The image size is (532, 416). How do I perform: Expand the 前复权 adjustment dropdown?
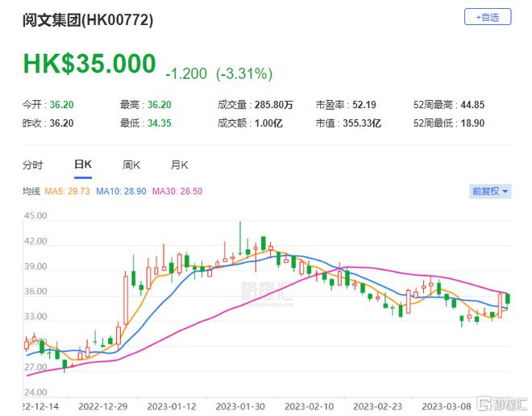[x=490, y=191]
